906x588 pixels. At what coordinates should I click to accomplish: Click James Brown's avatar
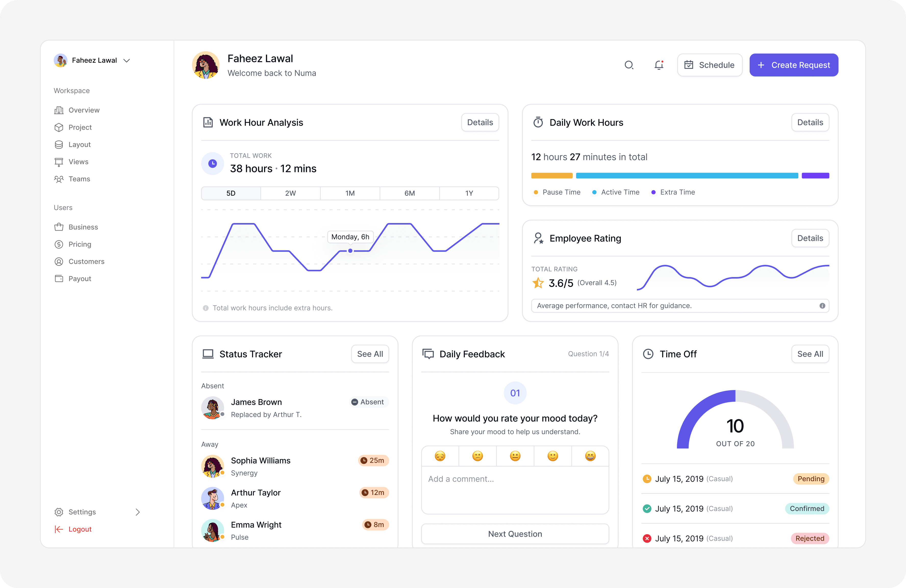pos(212,408)
